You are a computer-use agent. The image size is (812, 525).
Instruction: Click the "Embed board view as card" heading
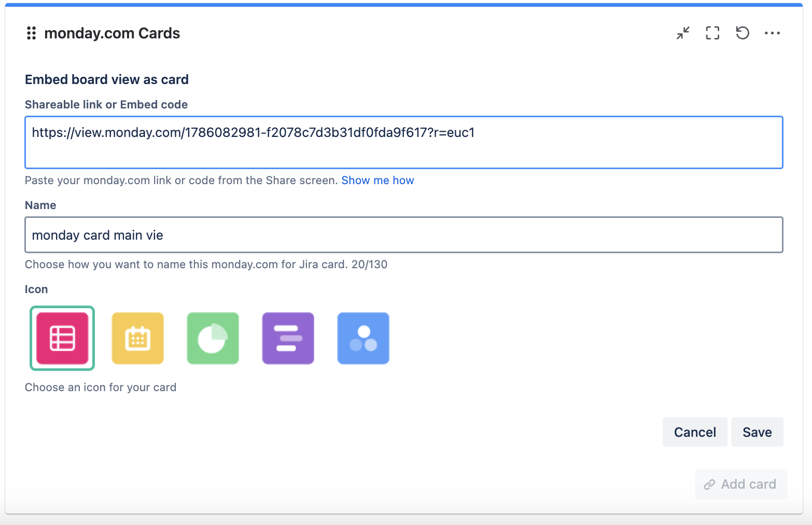[107, 79]
